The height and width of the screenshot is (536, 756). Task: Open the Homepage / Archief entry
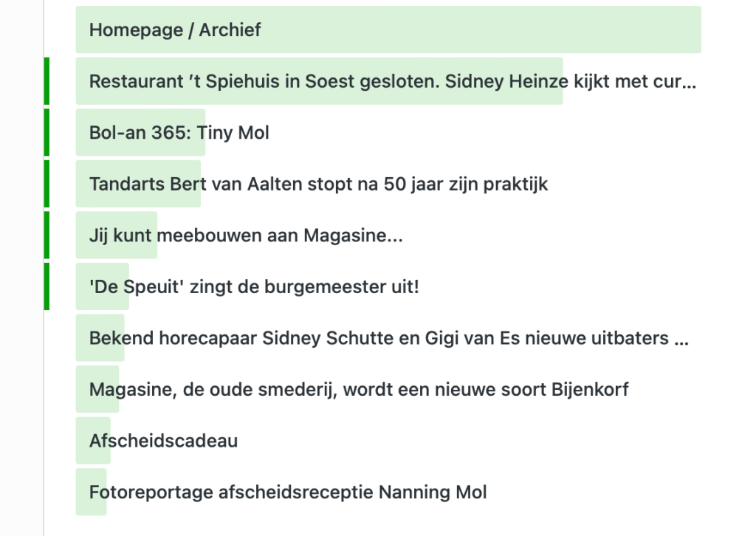point(175,30)
